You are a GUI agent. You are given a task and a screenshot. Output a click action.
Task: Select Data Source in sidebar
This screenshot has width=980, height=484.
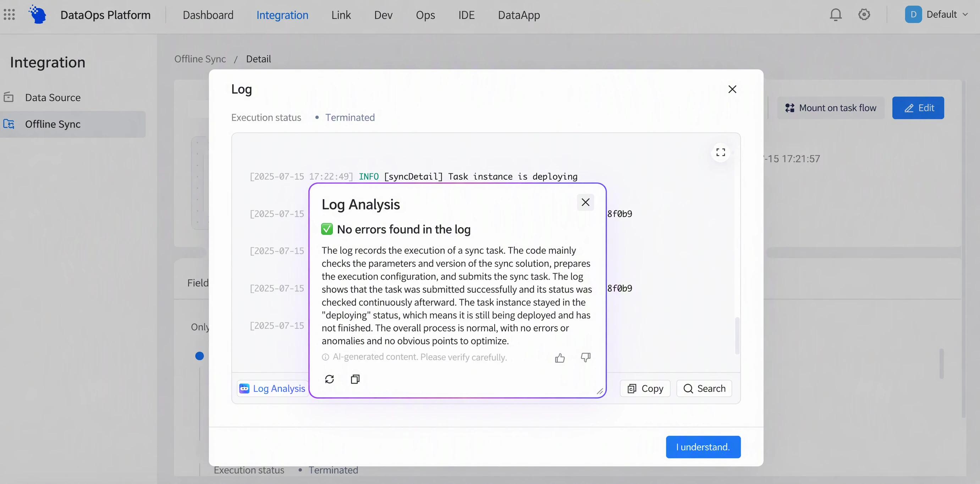click(x=73, y=98)
